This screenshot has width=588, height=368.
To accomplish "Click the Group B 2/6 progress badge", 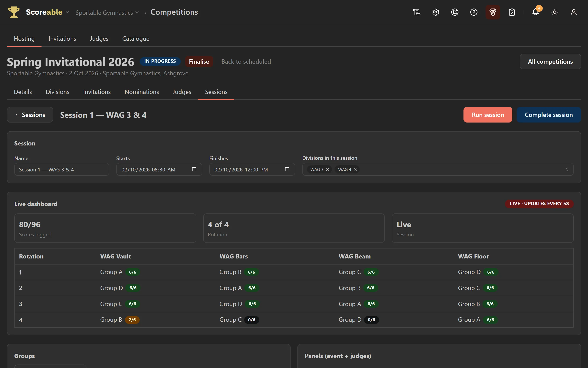I will [132, 320].
